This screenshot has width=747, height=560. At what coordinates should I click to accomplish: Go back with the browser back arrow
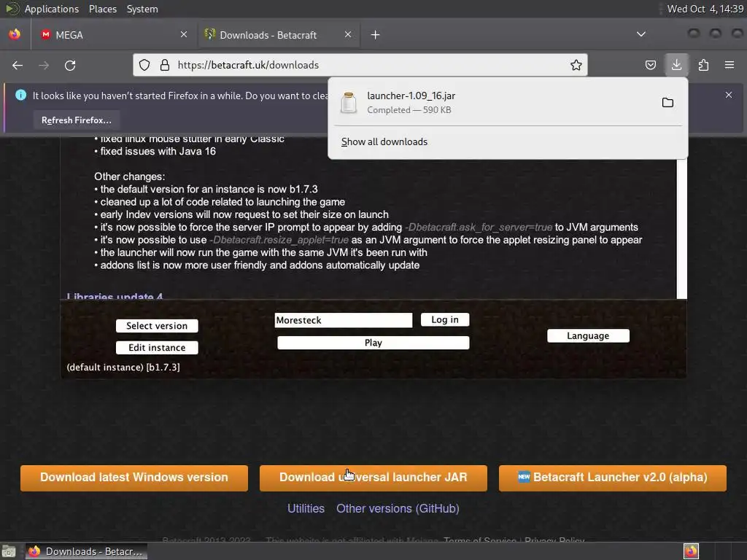point(18,65)
